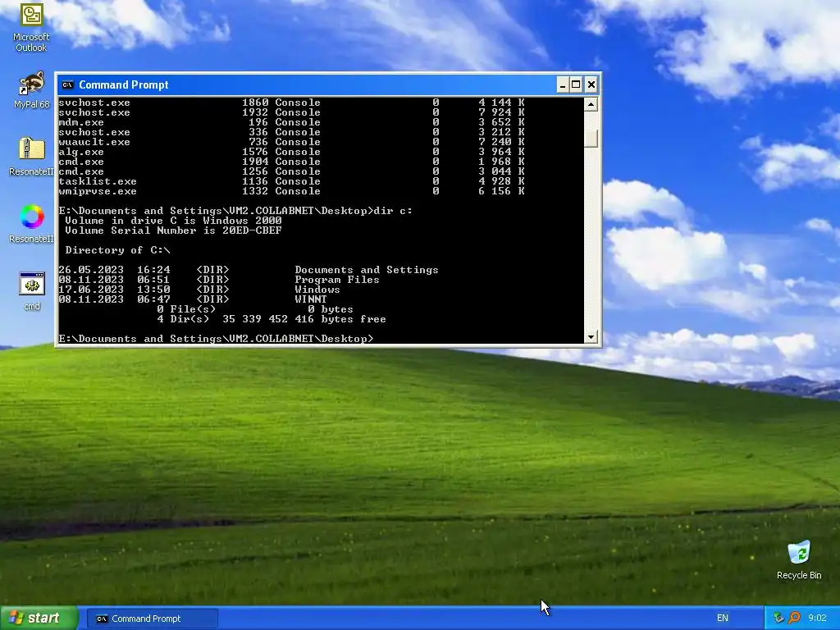The image size is (840, 630).
Task: Click the console scrollbar up arrow
Action: pos(591,104)
